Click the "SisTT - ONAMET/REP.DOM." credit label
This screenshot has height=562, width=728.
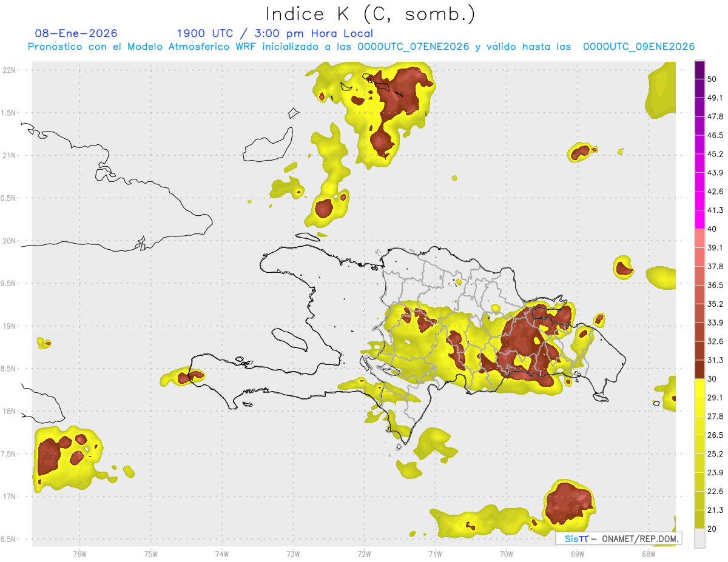(619, 538)
